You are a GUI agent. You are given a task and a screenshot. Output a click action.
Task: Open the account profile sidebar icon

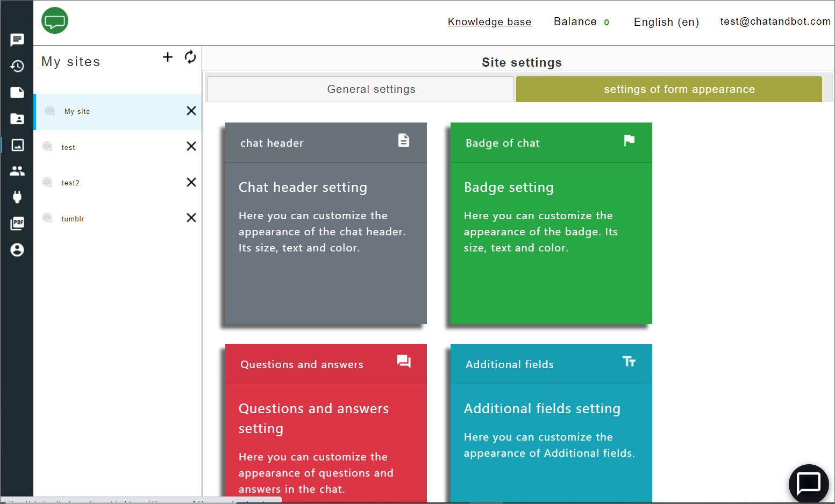coord(17,250)
